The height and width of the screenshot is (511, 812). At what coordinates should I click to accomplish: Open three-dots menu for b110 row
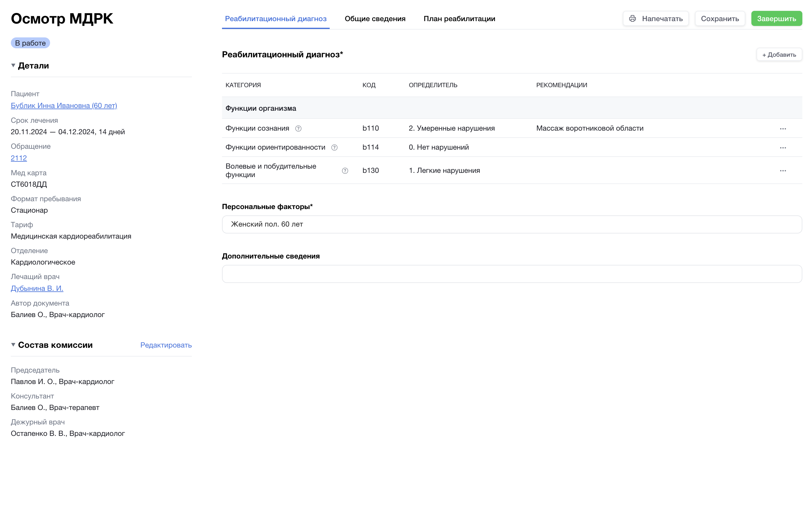click(783, 129)
